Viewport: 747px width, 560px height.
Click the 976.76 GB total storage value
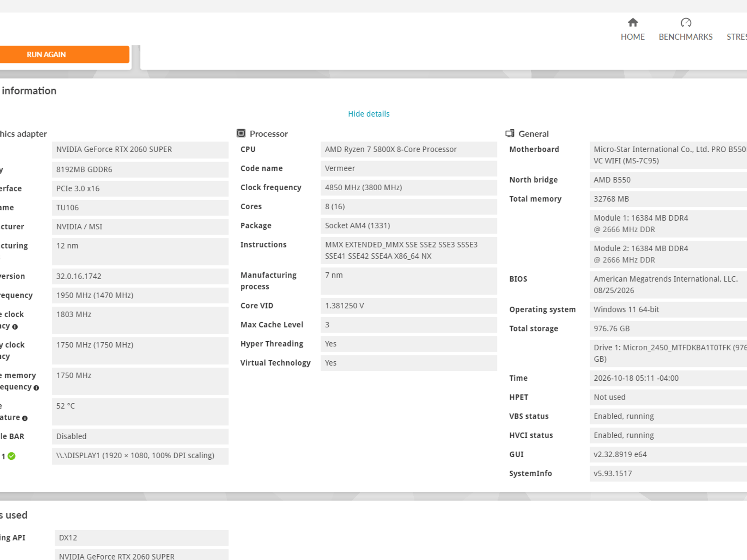(x=668, y=328)
